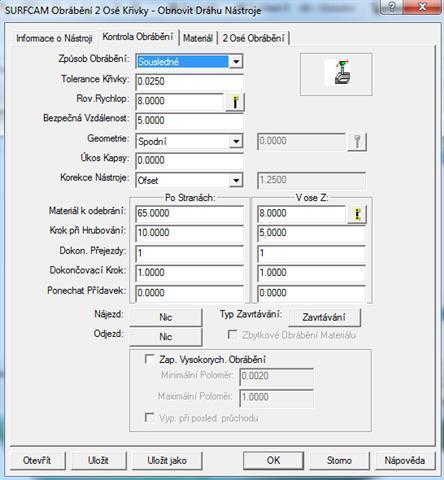The height and width of the screenshot is (480, 444).
Task: Click the Uložit button
Action: click(x=98, y=461)
